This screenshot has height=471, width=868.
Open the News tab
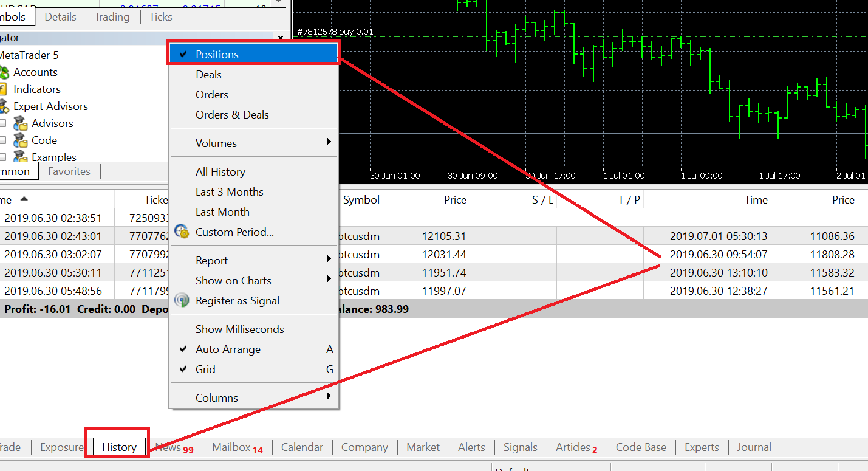[174, 447]
